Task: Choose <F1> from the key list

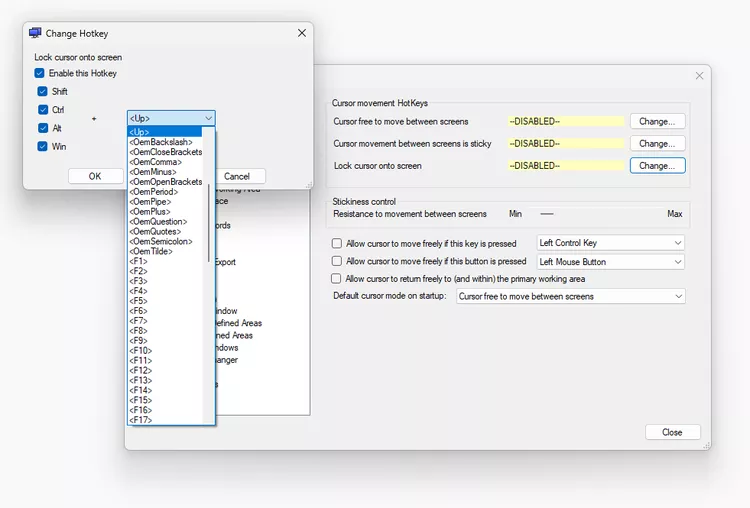Action: click(x=165, y=261)
